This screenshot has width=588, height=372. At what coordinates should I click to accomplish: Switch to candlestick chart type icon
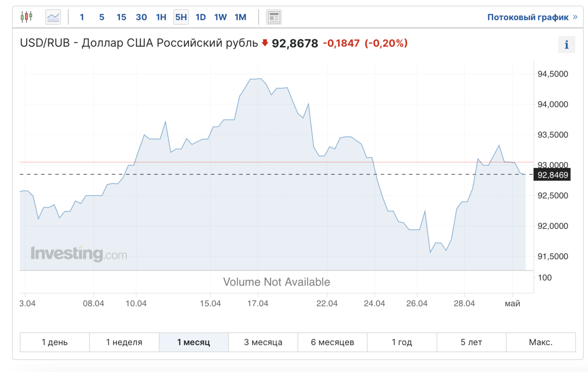coord(26,17)
